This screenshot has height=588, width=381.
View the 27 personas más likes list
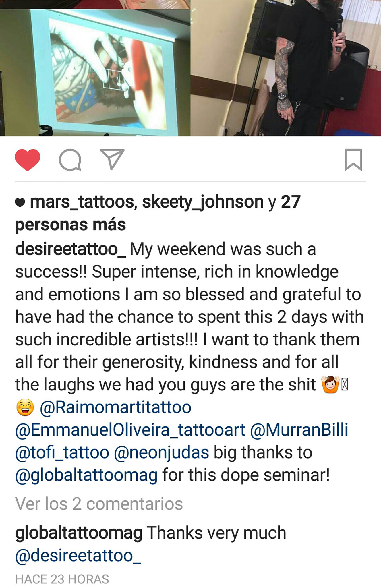coord(158,213)
